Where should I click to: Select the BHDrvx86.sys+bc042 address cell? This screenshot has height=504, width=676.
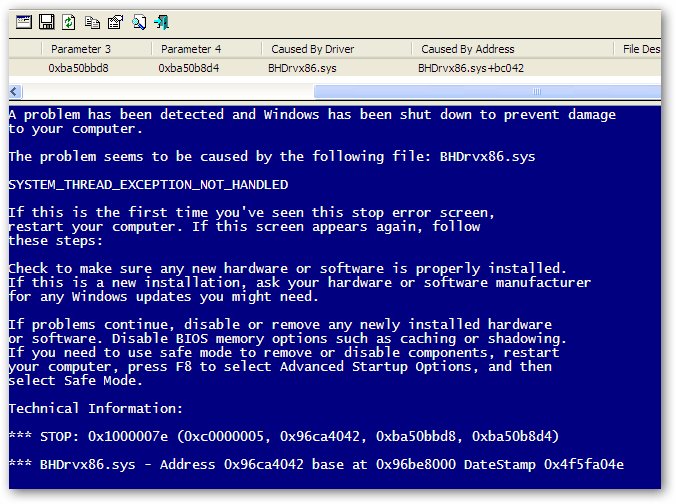(471, 68)
